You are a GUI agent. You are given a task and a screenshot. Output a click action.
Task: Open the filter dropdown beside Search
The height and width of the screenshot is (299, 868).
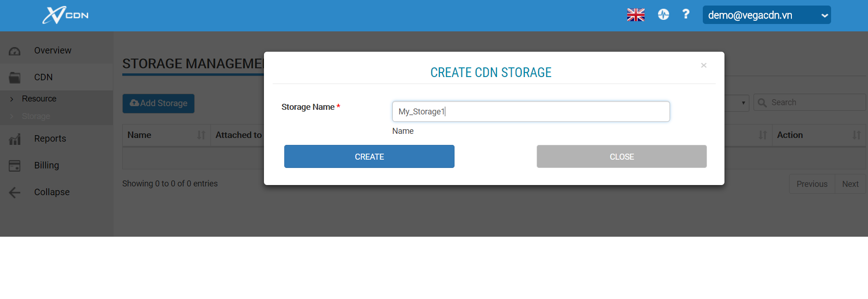coord(737,102)
